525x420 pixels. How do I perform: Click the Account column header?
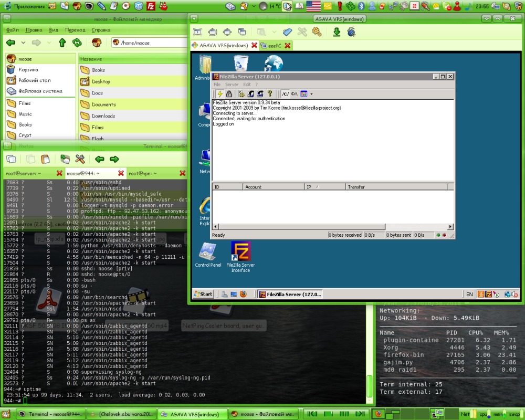tap(273, 187)
